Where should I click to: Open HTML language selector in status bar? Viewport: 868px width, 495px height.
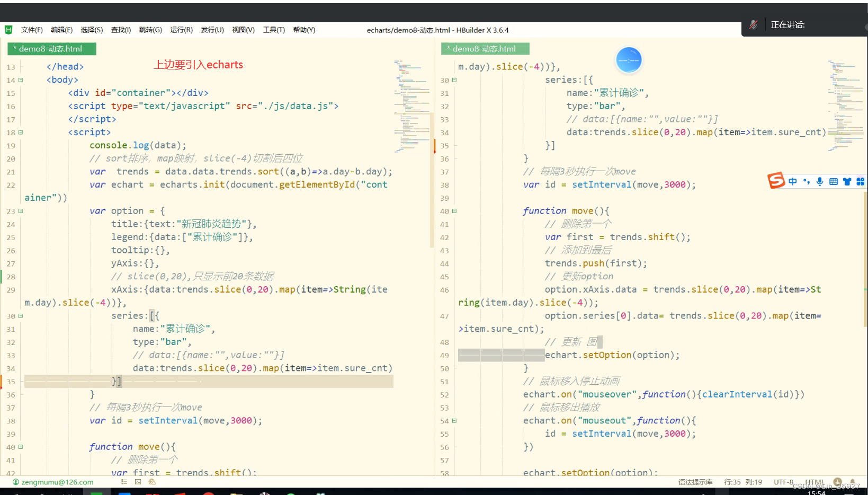tap(815, 482)
